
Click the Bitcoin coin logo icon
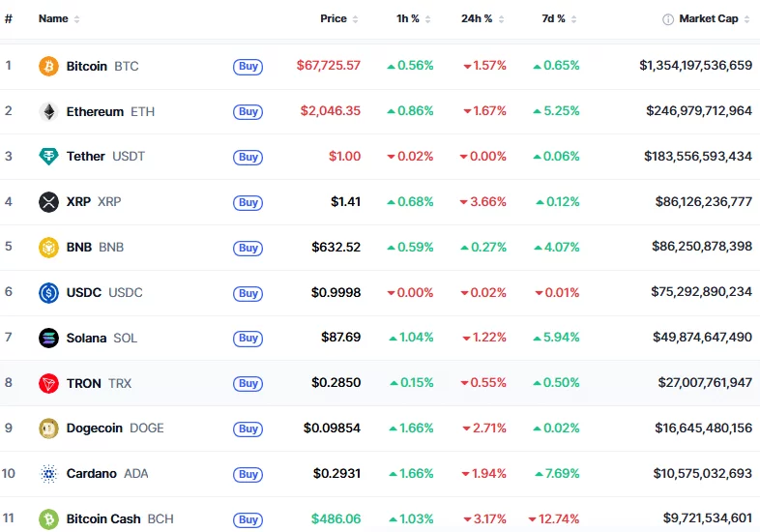pyautogui.click(x=48, y=66)
